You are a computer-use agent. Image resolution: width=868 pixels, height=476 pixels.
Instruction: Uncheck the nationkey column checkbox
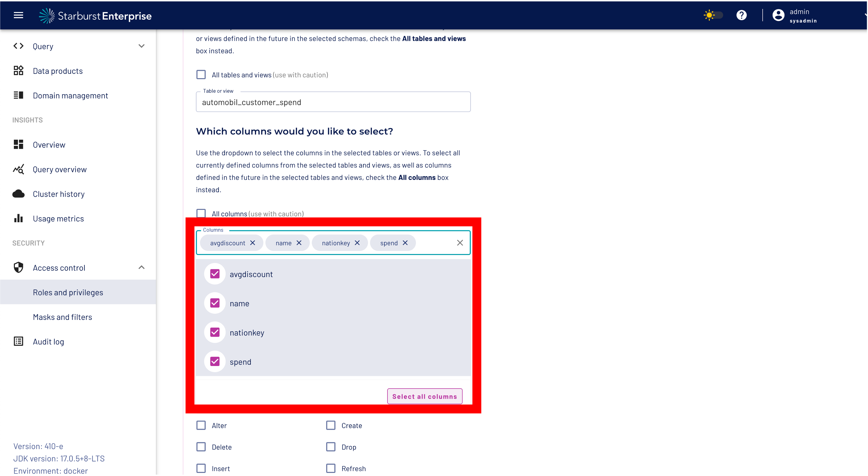point(215,332)
